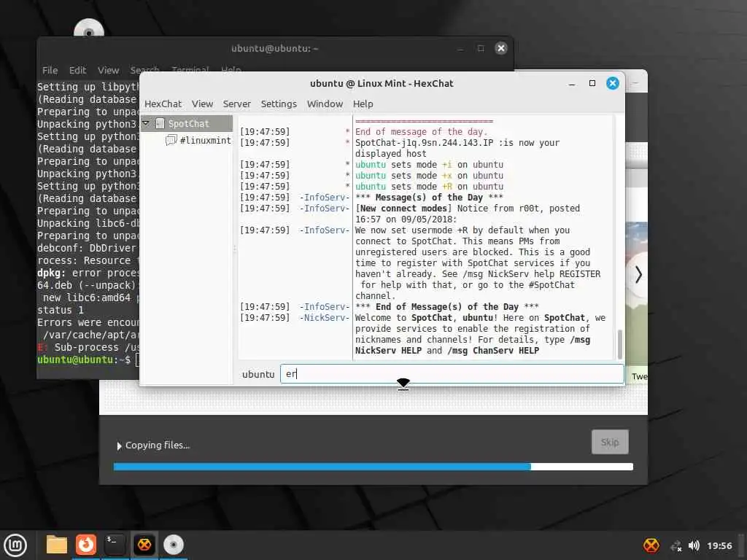Click the ubuntu nickname button
Screen dimensions: 747x560
coord(258,374)
